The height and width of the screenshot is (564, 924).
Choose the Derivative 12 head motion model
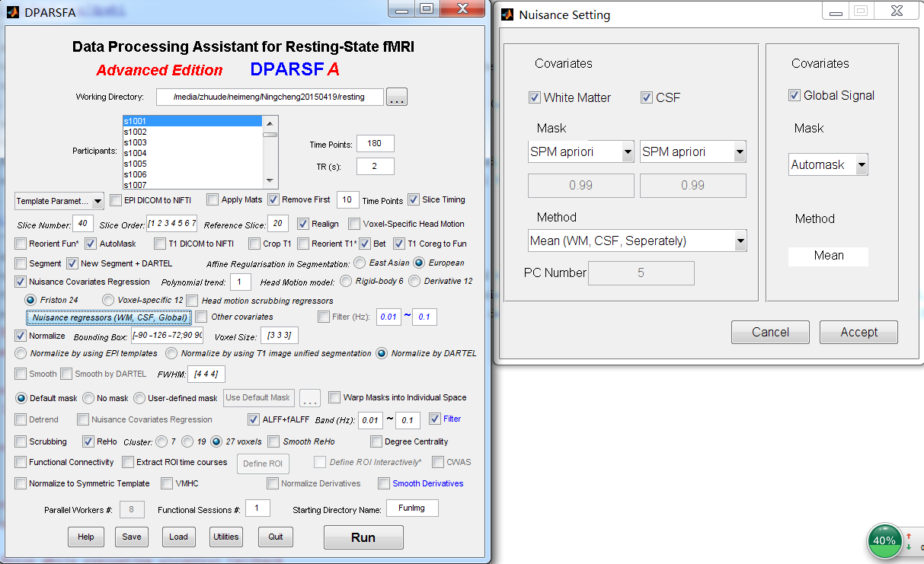pyautogui.click(x=414, y=282)
